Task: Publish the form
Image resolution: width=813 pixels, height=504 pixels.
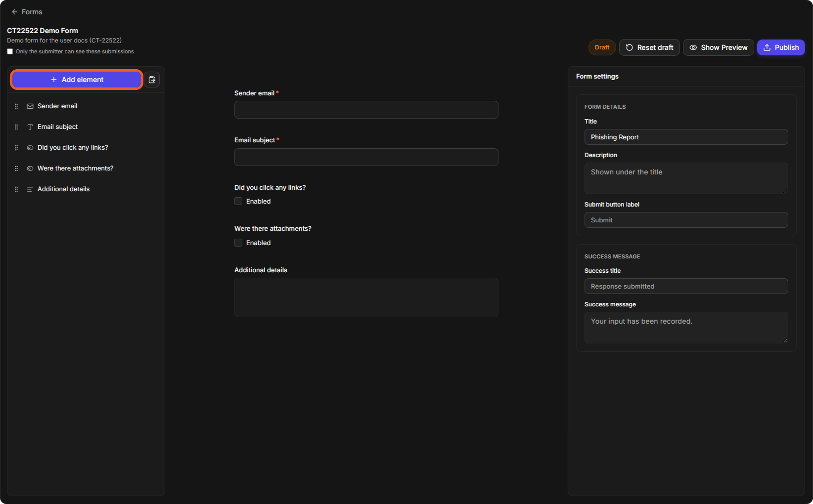Action: pos(781,47)
